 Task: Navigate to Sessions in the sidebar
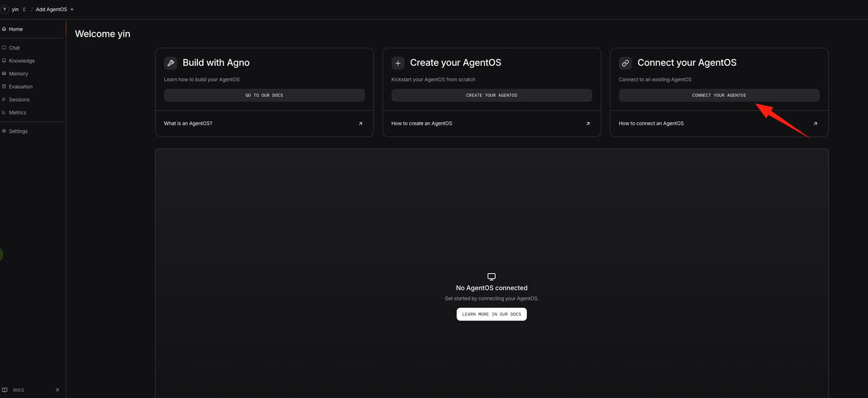(x=19, y=100)
